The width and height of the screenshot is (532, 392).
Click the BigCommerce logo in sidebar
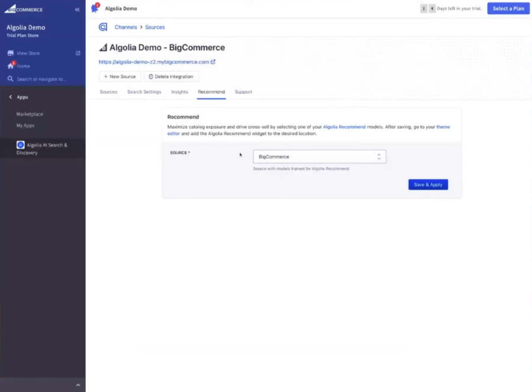tap(24, 9)
